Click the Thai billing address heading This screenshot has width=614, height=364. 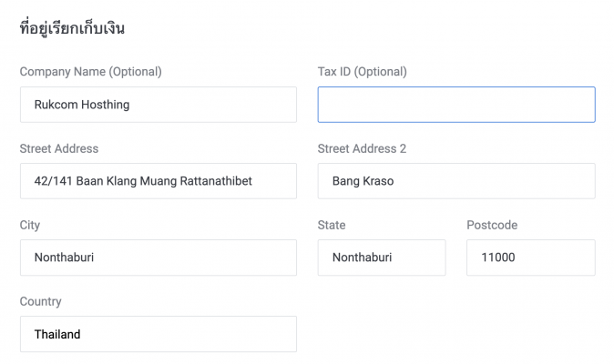point(72,28)
